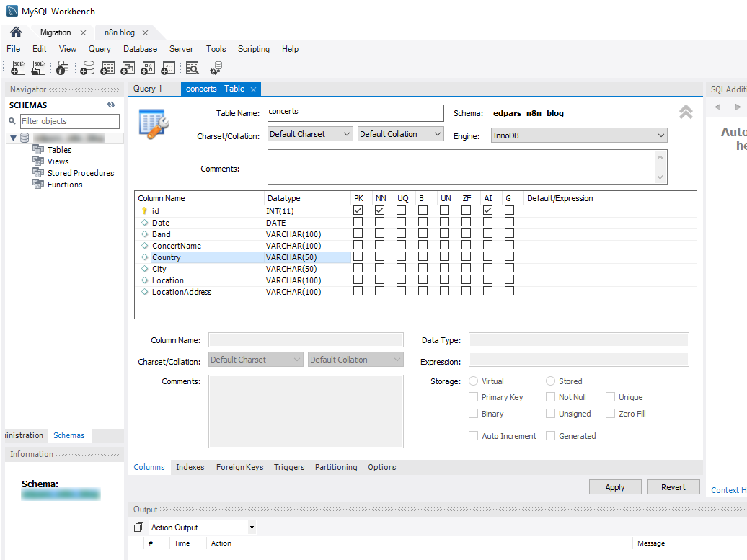Open the Engine dropdown showing InnoDB

[660, 135]
